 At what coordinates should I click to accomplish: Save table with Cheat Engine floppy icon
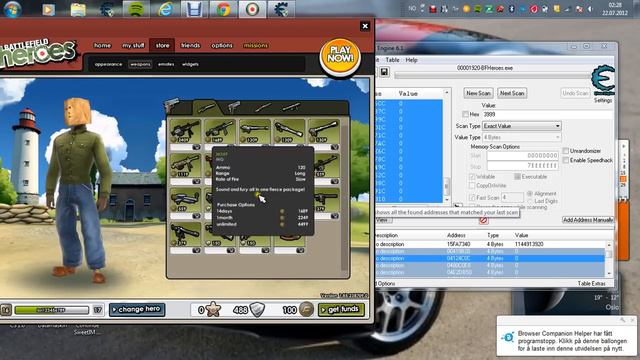tap(384, 72)
